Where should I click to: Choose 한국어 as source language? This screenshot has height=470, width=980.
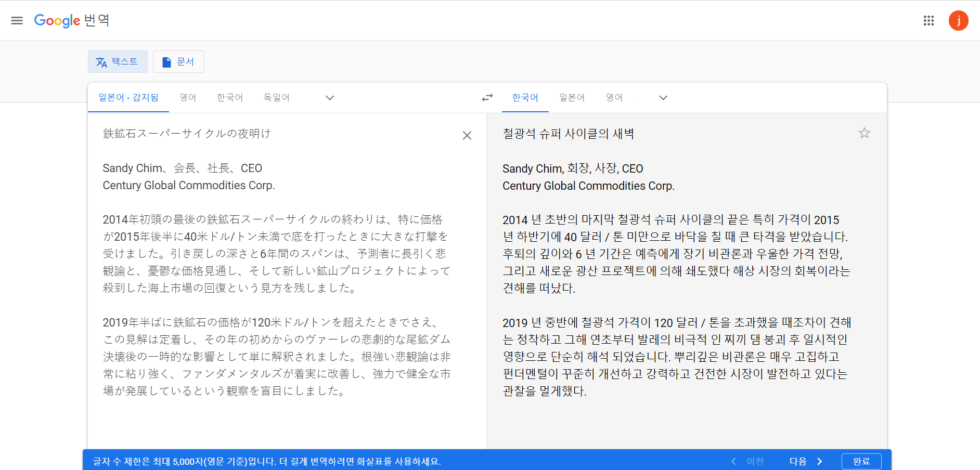coord(230,97)
